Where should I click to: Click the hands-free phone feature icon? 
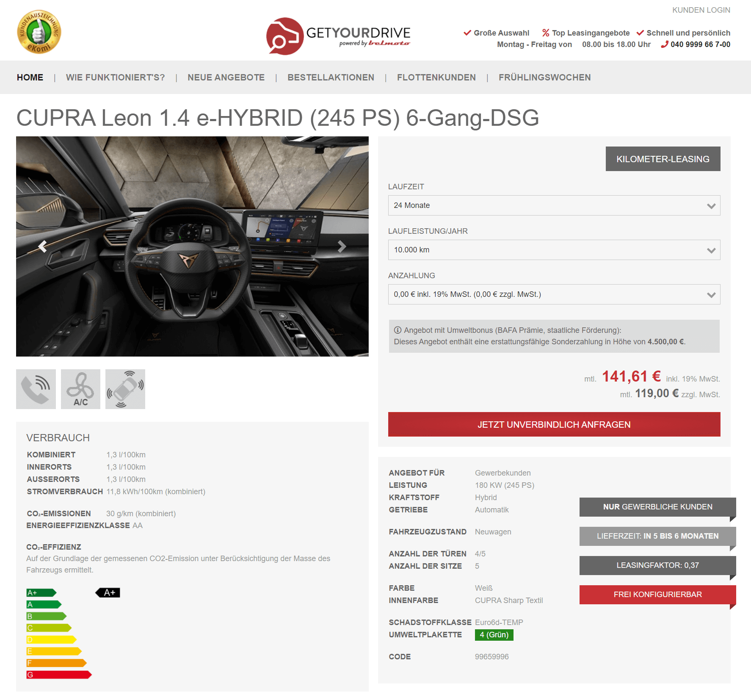(36, 389)
